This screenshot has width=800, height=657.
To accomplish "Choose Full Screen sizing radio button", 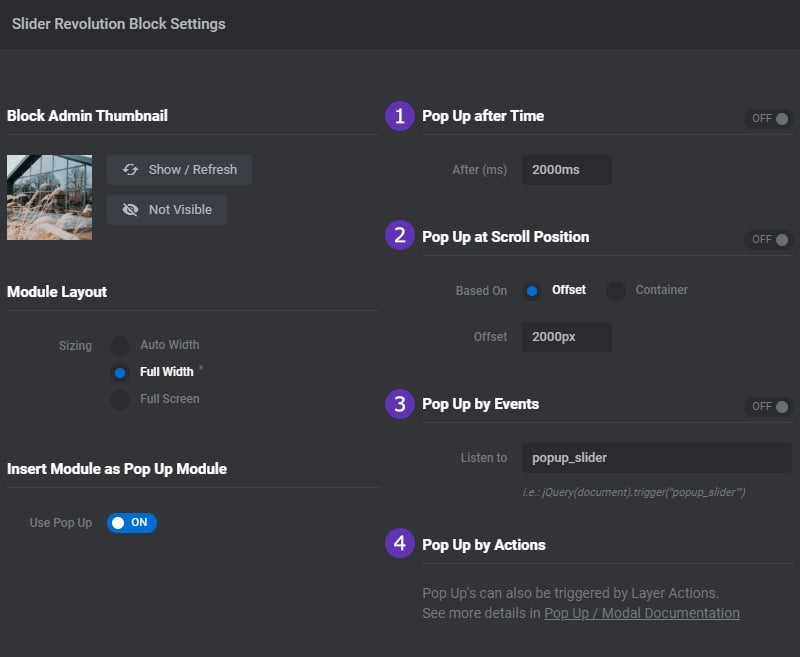I will 120,399.
